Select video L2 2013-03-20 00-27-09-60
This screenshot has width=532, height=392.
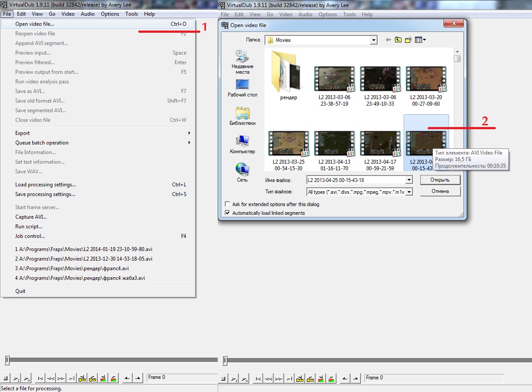pos(426,86)
